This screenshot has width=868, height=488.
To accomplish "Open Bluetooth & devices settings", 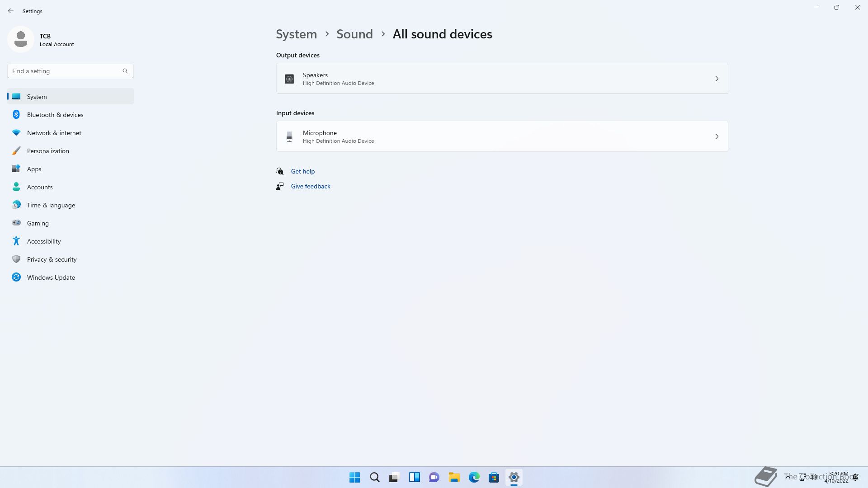I will point(71,115).
